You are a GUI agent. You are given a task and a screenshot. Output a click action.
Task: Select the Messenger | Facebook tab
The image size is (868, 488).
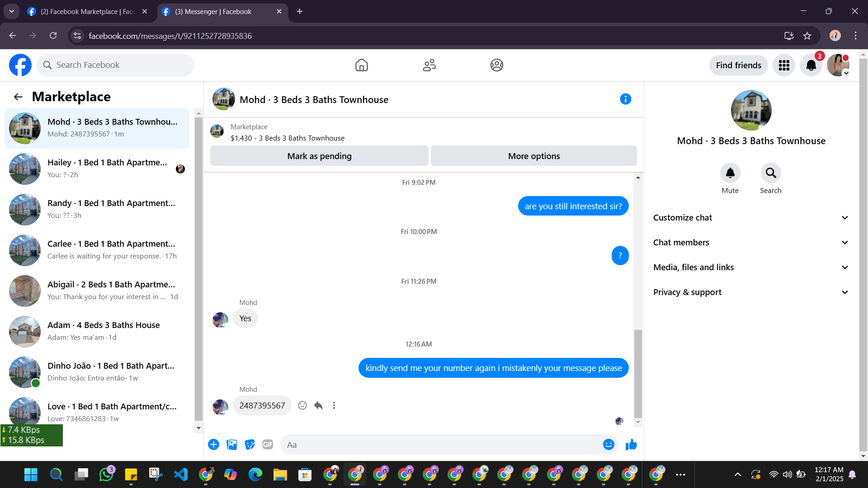222,12
